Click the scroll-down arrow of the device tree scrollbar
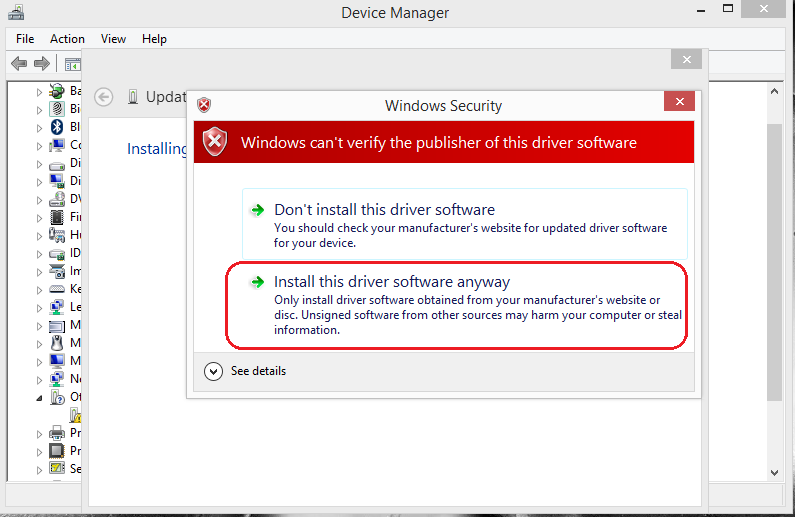 [x=774, y=472]
